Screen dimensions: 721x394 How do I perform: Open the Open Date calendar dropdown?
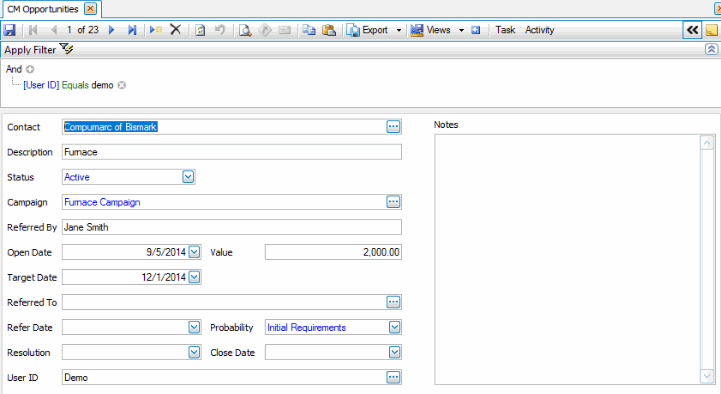(x=195, y=252)
